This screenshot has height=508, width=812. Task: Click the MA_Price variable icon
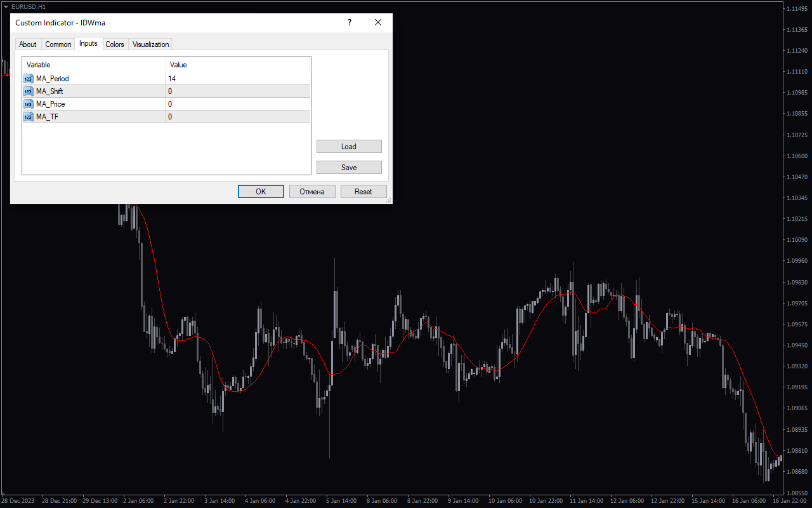[29, 104]
